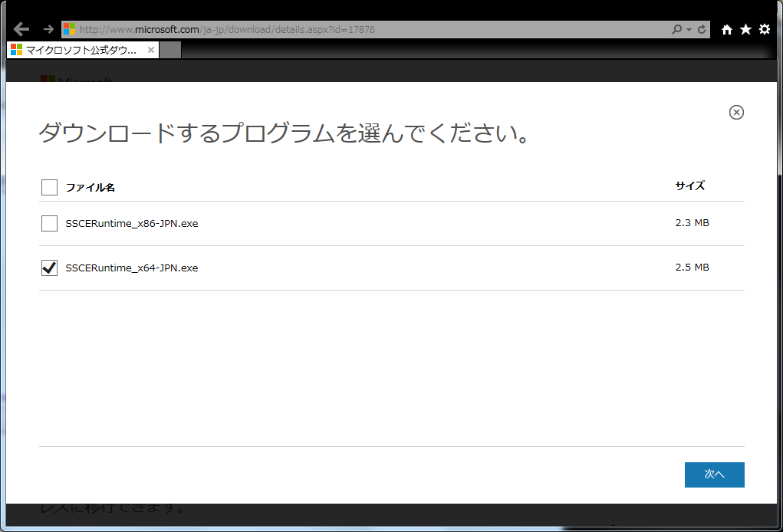783x532 pixels.
Task: Go to the Home page icon
Action: (x=727, y=29)
